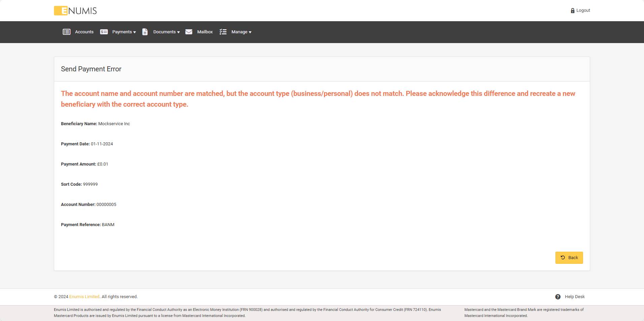
Task: Click the padlock icon beside Logout
Action: point(572,11)
